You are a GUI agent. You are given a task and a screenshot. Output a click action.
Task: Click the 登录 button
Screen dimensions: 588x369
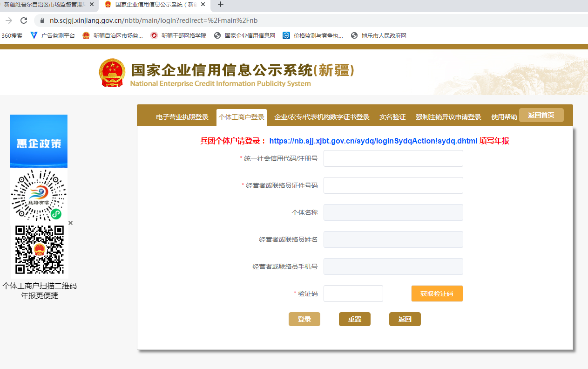click(x=304, y=319)
